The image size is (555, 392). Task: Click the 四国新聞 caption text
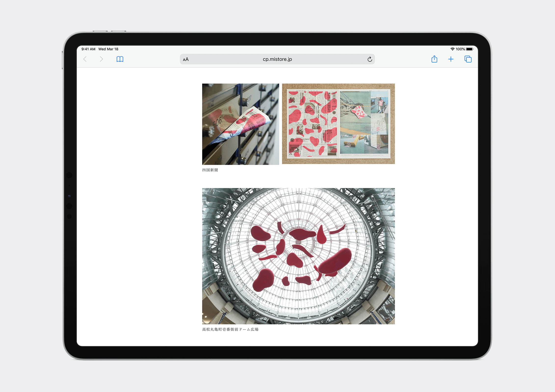click(x=210, y=170)
